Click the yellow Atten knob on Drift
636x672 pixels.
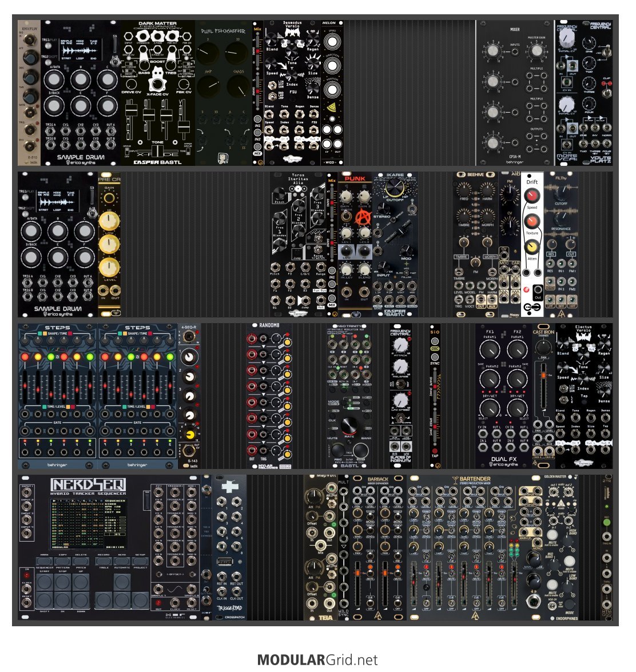click(532, 247)
